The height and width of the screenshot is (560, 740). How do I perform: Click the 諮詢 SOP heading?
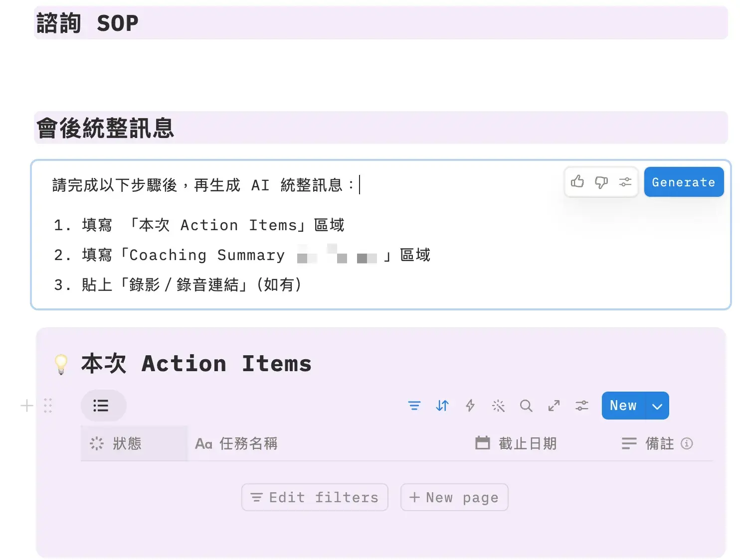point(87,23)
